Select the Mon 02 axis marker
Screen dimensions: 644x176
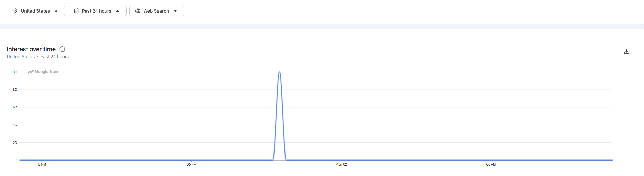(341, 164)
